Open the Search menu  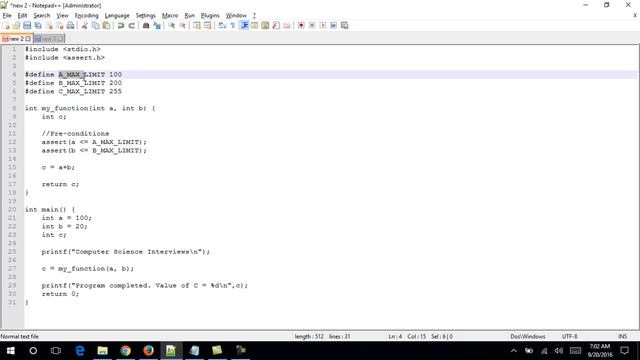coord(42,16)
